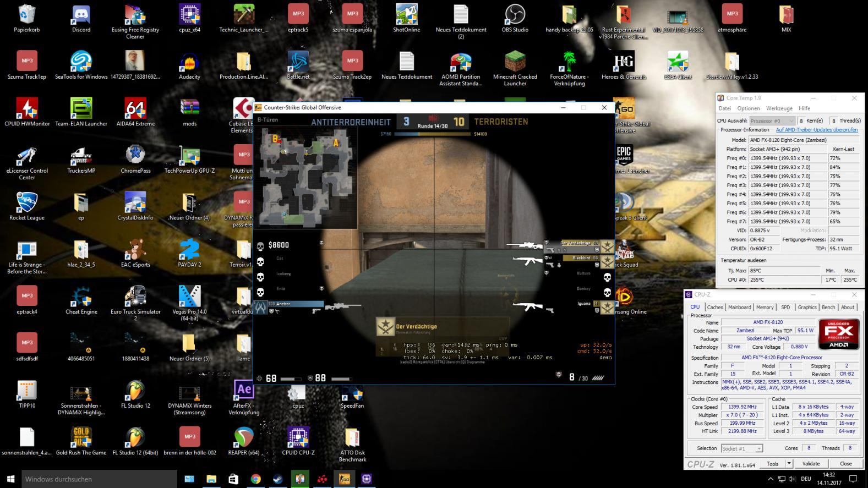This screenshot has height=488, width=868.
Task: Switch to the Caches tab in CPU-Z
Action: 715,308
